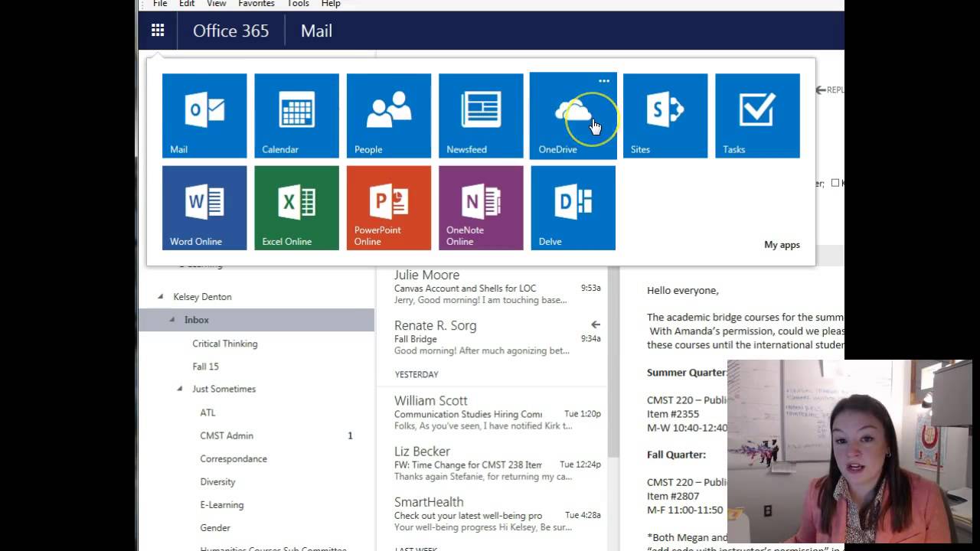Open the Help menu
Image resolution: width=980 pixels, height=551 pixels.
pyautogui.click(x=331, y=4)
